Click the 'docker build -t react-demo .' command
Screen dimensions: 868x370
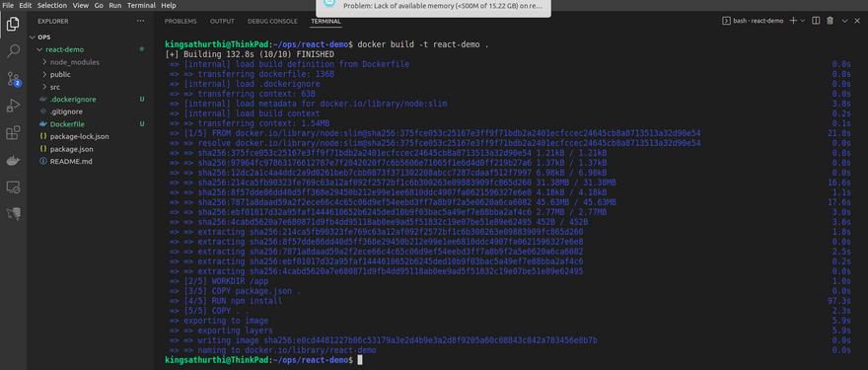coord(423,44)
